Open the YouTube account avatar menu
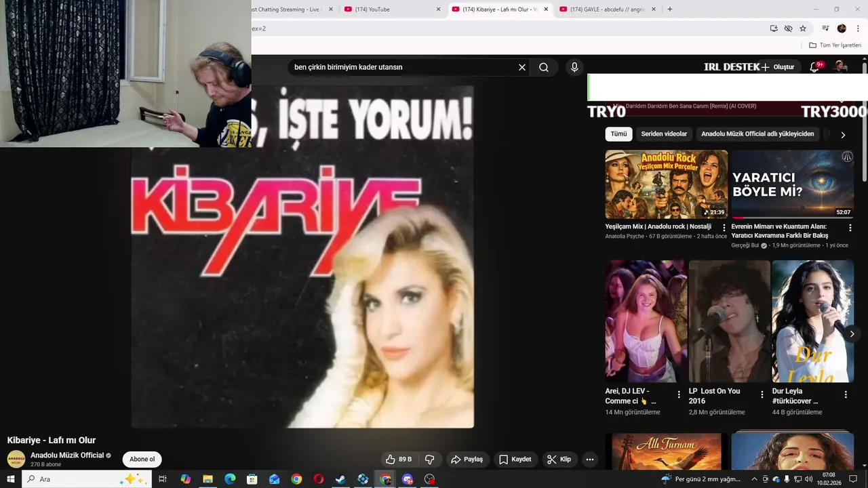 [x=841, y=67]
